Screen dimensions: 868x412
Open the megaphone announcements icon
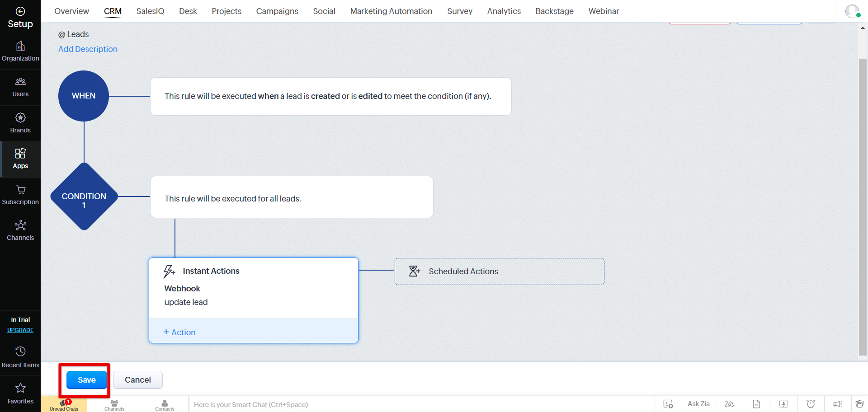[x=838, y=404]
